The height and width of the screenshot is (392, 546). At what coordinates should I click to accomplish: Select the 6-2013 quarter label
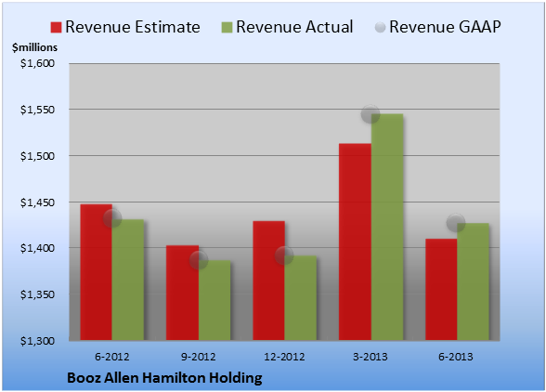(456, 357)
